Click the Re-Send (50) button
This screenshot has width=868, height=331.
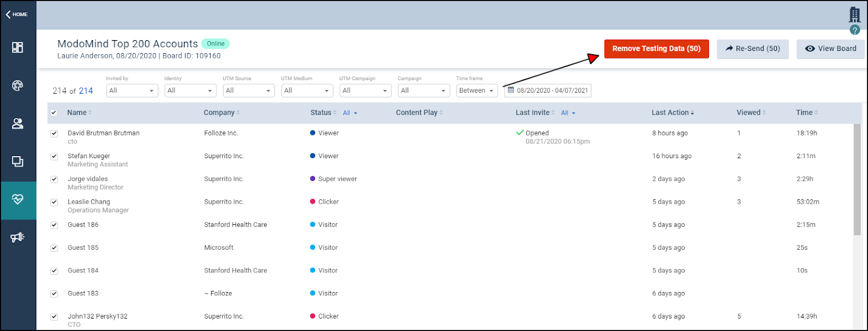click(x=752, y=49)
